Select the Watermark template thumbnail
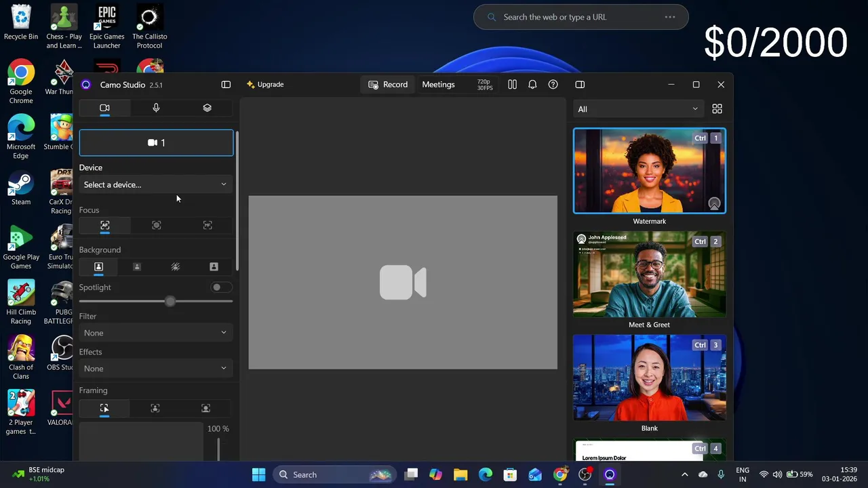Image resolution: width=868 pixels, height=488 pixels. 650,171
